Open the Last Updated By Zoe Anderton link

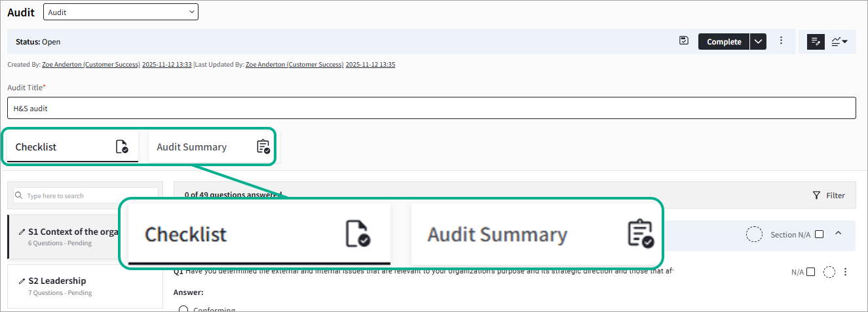click(294, 65)
